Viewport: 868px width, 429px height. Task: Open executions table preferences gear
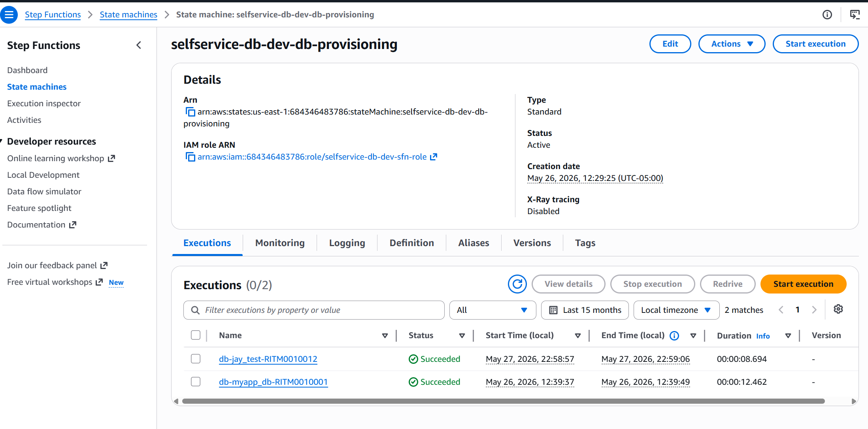click(838, 309)
